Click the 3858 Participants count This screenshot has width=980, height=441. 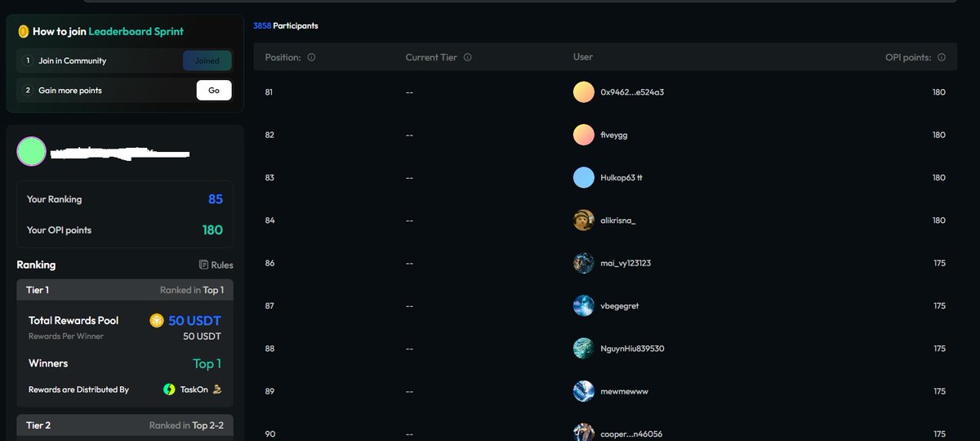(285, 26)
